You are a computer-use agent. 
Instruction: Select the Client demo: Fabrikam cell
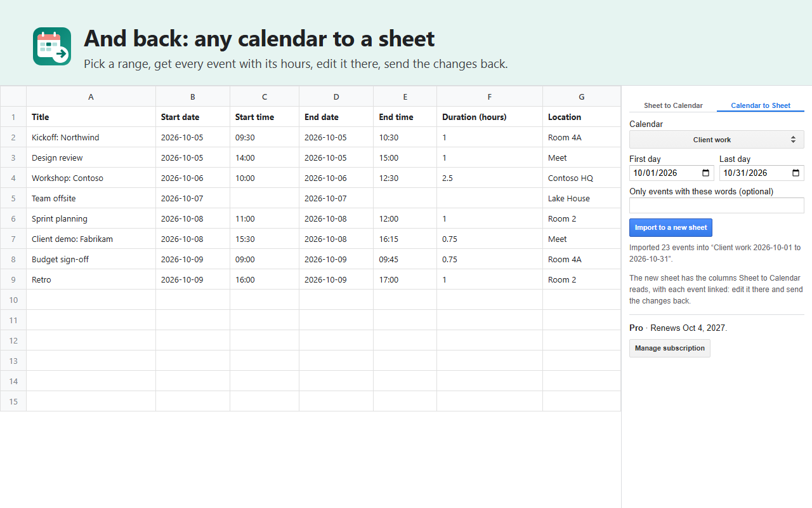[x=91, y=239]
